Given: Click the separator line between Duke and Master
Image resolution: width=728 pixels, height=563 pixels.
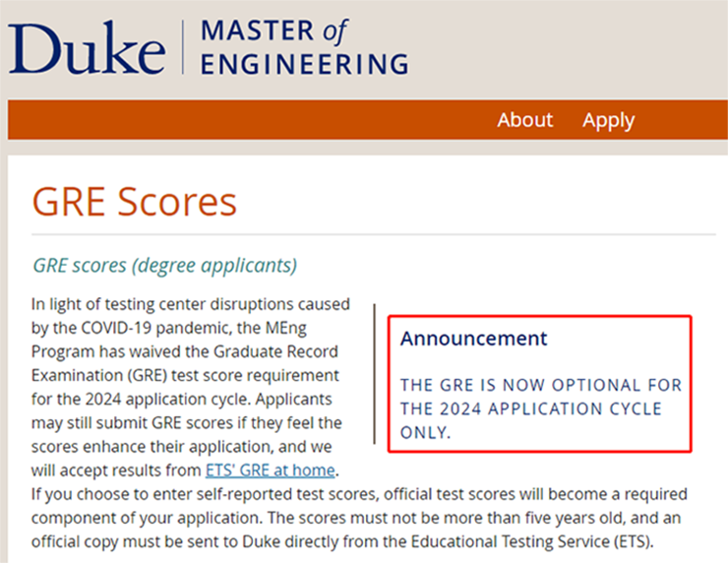Looking at the screenshot, I should point(183,47).
